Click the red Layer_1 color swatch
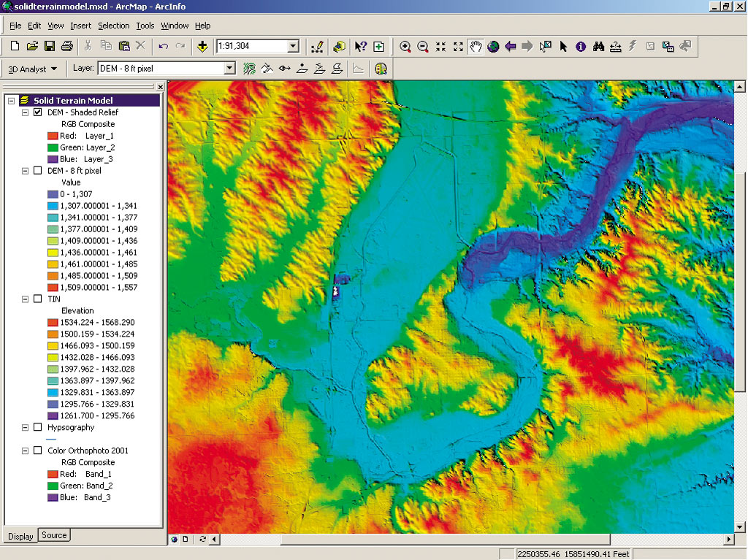The height and width of the screenshot is (560, 748). pyautogui.click(x=51, y=136)
